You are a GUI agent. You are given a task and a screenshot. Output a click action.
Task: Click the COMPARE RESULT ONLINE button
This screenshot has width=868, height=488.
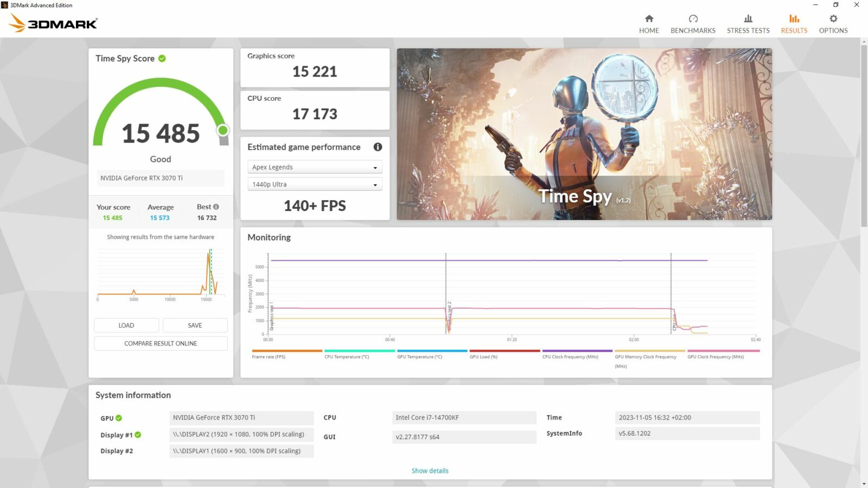click(161, 343)
